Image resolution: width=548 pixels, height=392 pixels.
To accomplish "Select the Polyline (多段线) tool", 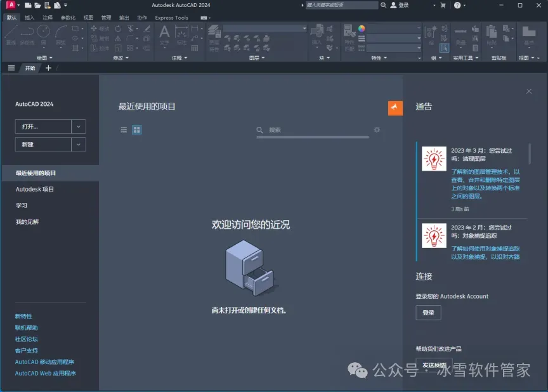I will click(27, 35).
